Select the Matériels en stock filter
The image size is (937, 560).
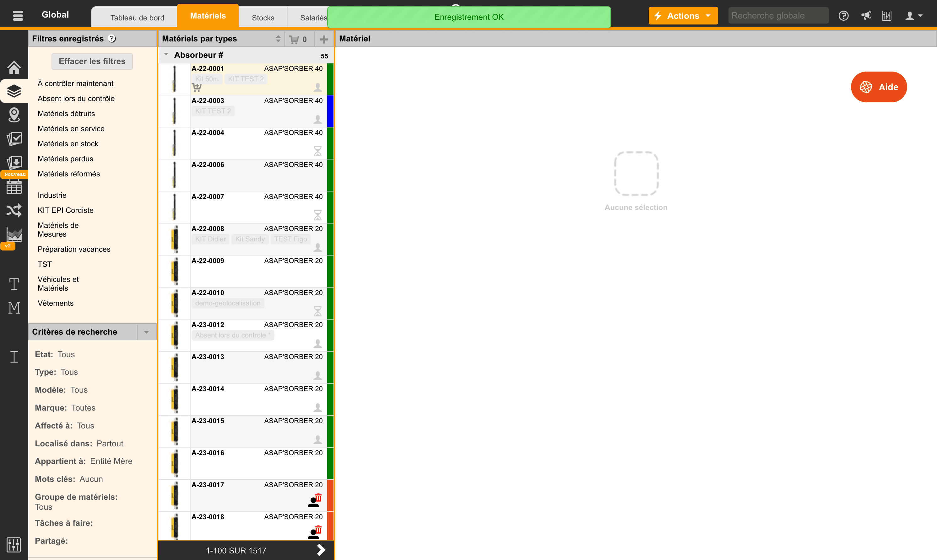click(x=68, y=144)
